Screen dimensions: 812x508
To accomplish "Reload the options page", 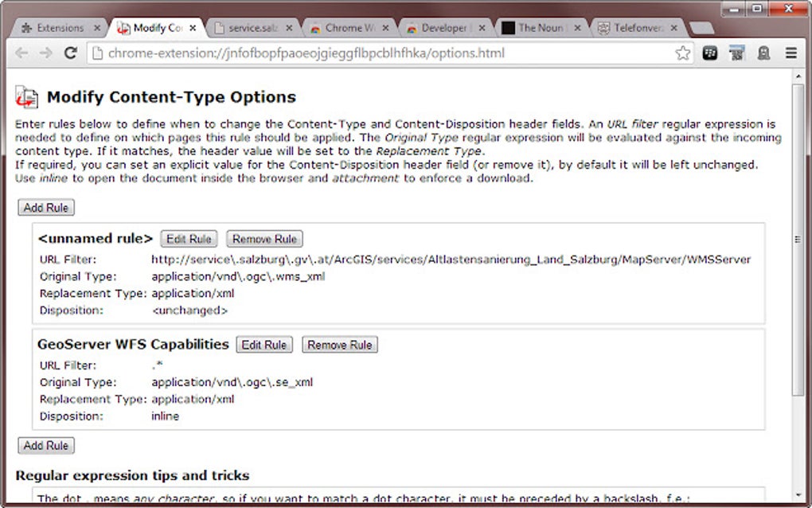I will pos(70,53).
